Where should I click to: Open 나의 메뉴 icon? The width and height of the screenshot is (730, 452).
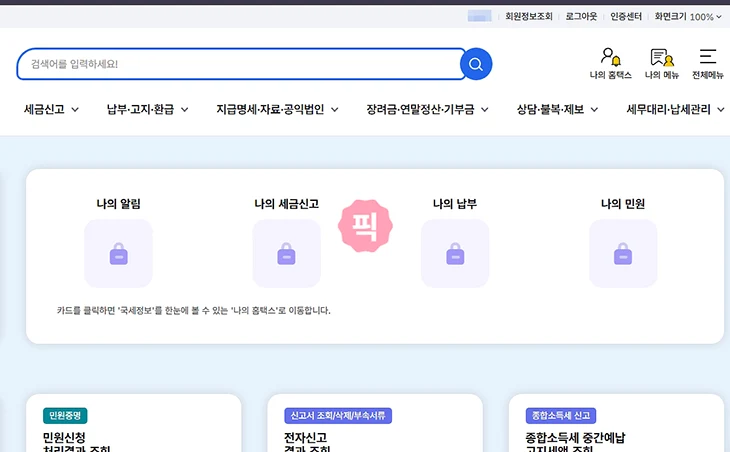pos(662,63)
